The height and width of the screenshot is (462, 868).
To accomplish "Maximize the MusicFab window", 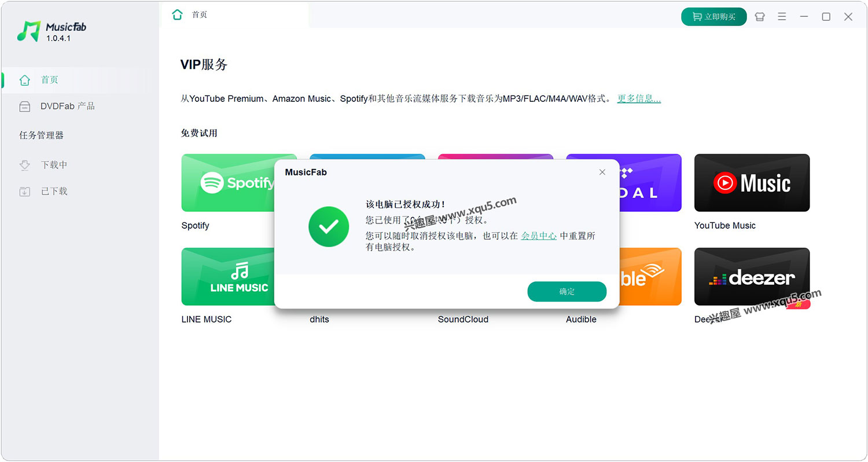I will click(826, 17).
